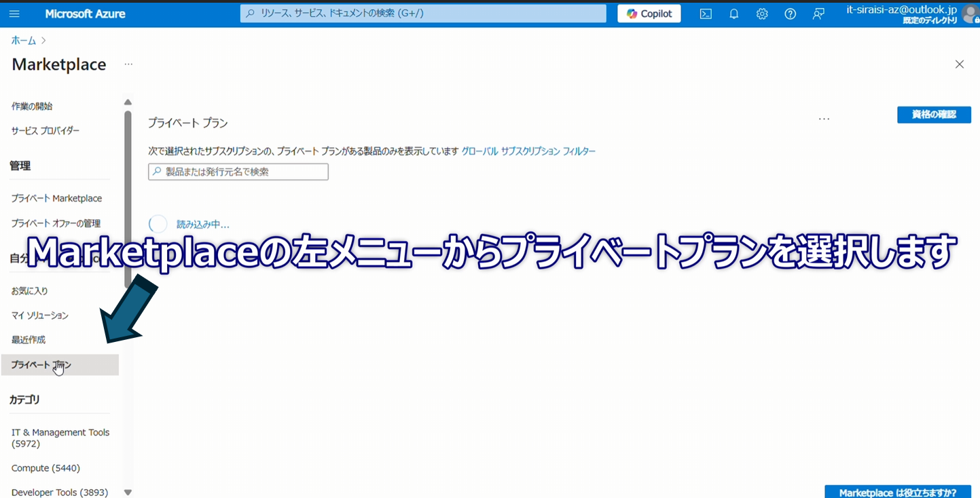Click the sidebar scrollbar down arrow

(x=127, y=492)
